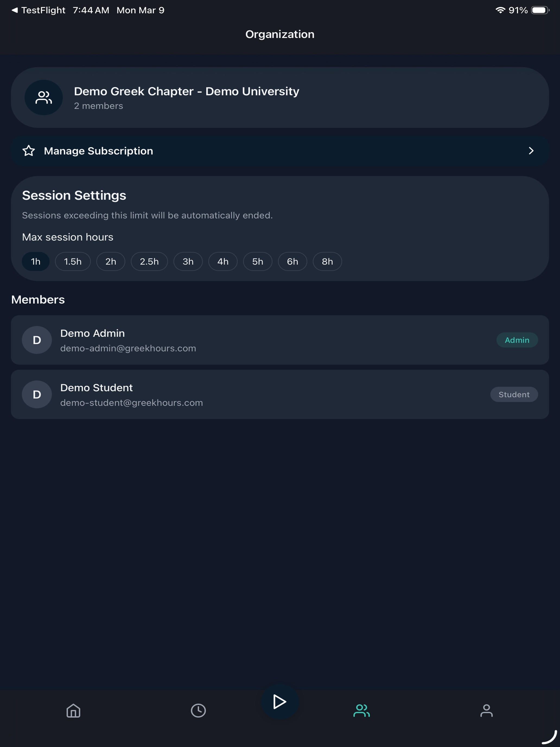Click the star icon beside Manage Subscription
Viewport: 560px width, 747px height.
pyautogui.click(x=29, y=151)
